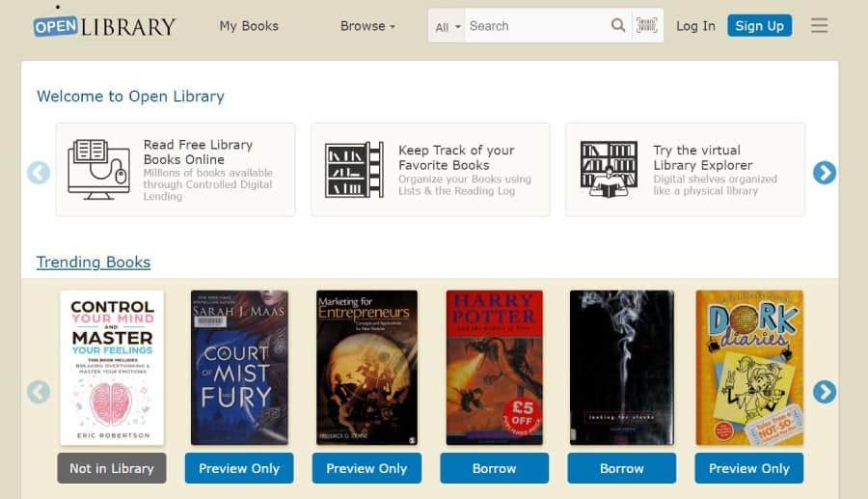Open the Trending Books link

coord(94,262)
